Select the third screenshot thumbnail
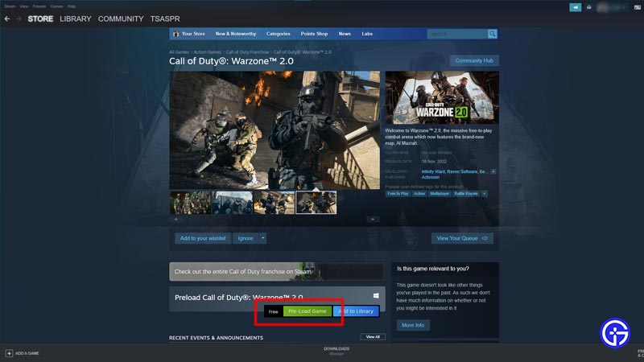 (x=274, y=203)
